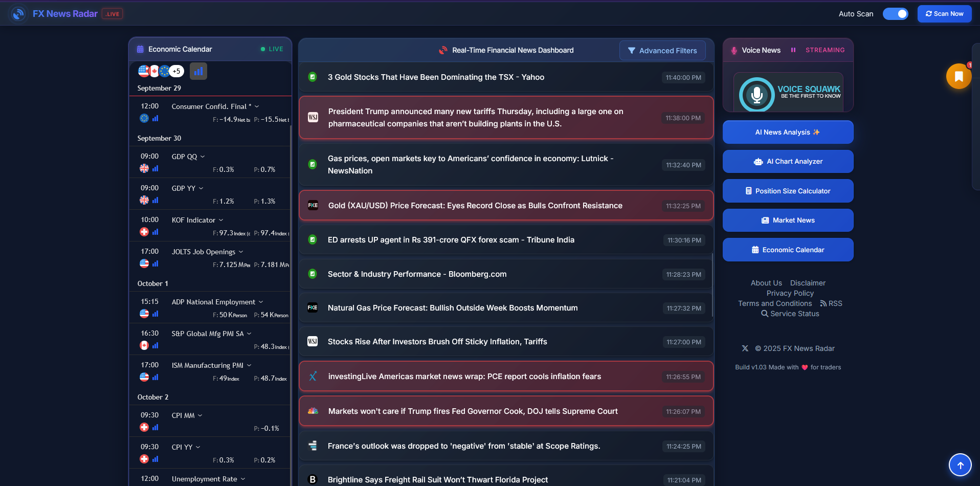Image resolution: width=980 pixels, height=486 pixels.
Task: Expand the CPI YY event chevron
Action: tap(198, 447)
